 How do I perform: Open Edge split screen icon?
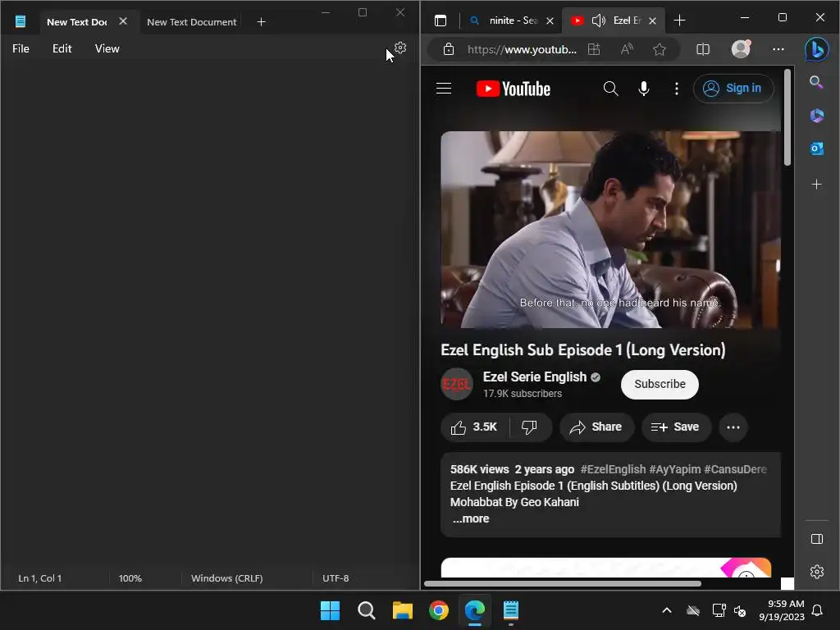point(703,49)
